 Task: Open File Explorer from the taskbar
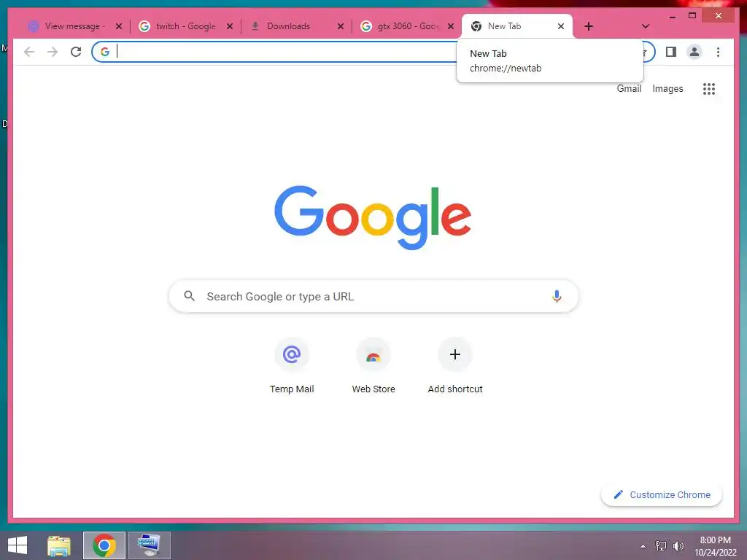click(59, 545)
